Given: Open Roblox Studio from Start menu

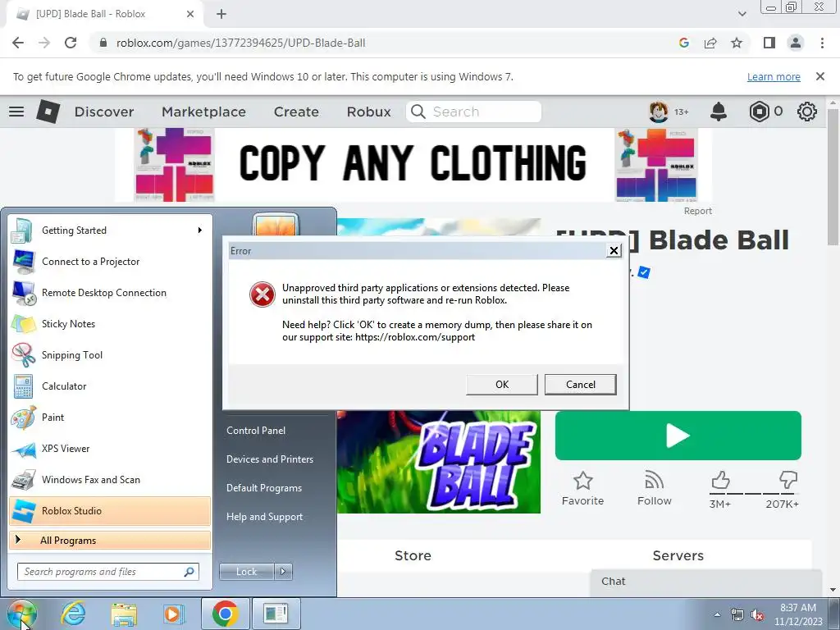Looking at the screenshot, I should click(x=110, y=511).
